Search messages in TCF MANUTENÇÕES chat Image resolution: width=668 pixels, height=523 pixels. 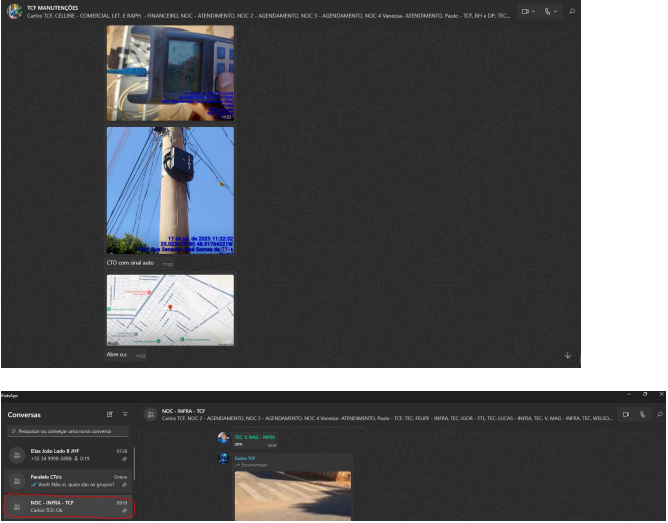(x=572, y=11)
